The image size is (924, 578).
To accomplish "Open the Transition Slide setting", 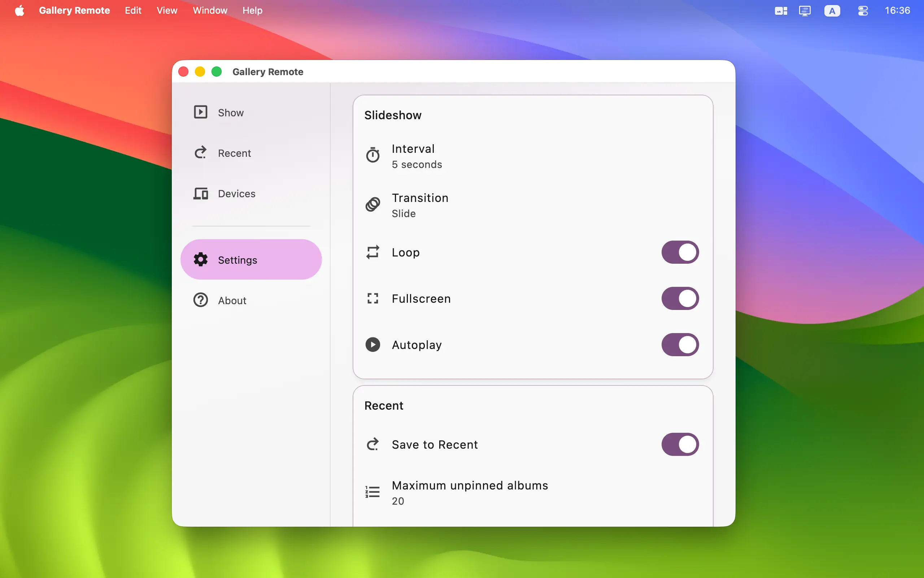I will point(533,205).
